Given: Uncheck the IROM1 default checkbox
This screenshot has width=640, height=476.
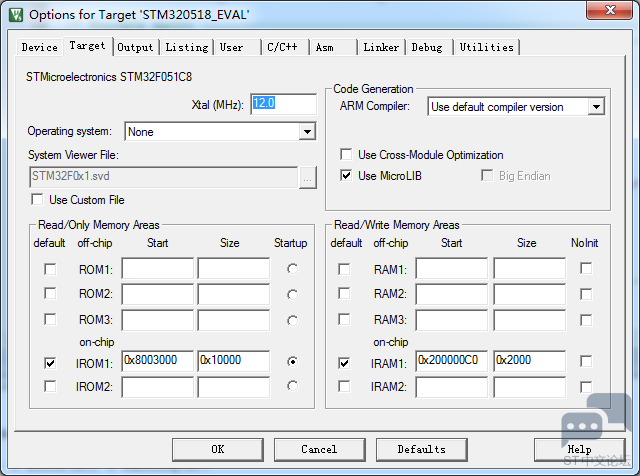Looking at the screenshot, I should (50, 363).
